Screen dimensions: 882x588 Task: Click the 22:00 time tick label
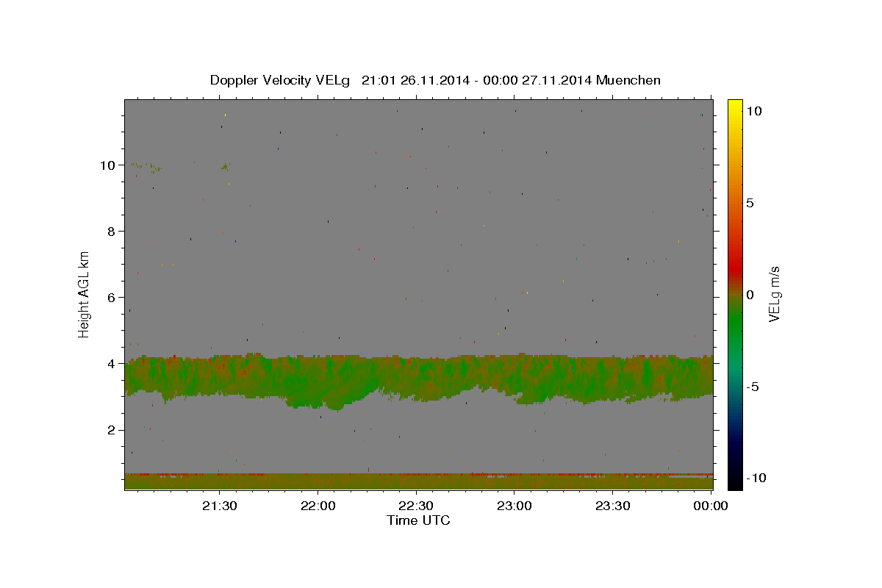318,506
